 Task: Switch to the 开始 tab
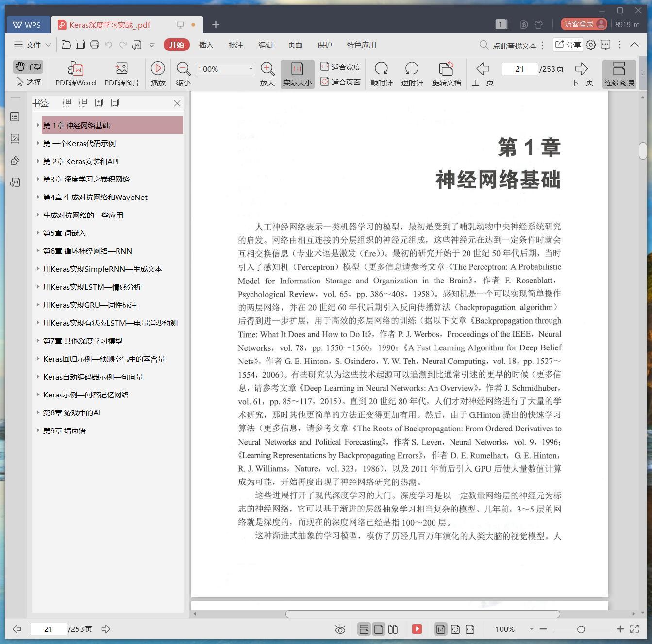pyautogui.click(x=177, y=45)
